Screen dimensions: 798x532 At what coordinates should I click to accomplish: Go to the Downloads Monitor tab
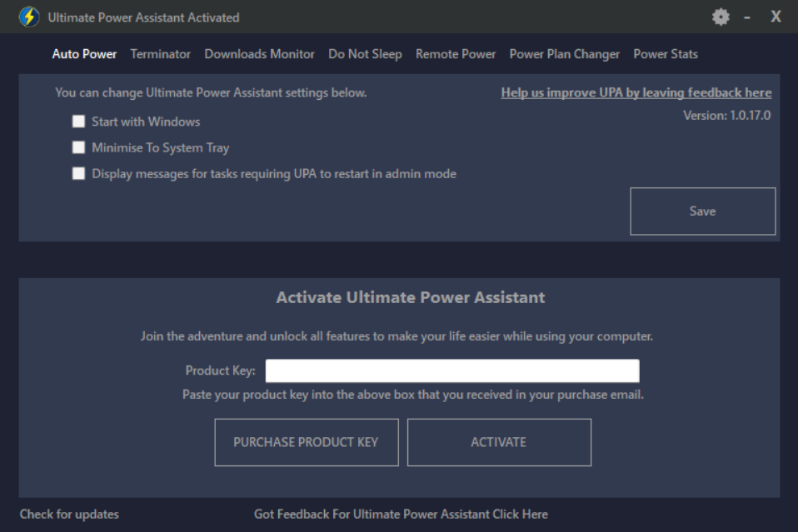tap(260, 54)
